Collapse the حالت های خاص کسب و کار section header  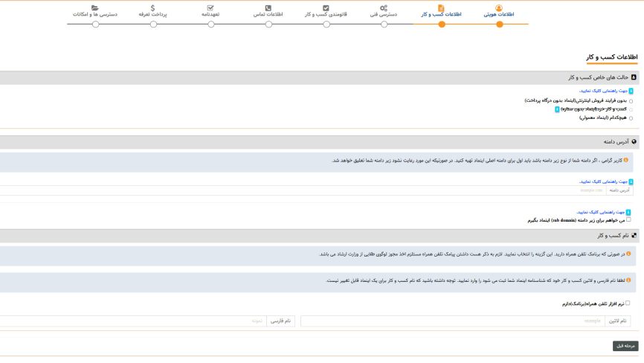pyautogui.click(x=601, y=77)
